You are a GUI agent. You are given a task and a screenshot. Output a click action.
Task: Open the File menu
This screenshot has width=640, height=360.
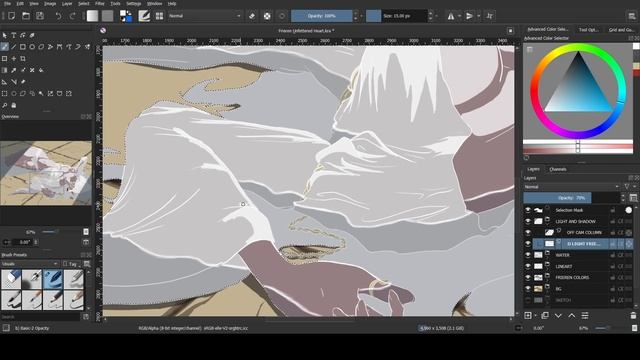7,3
